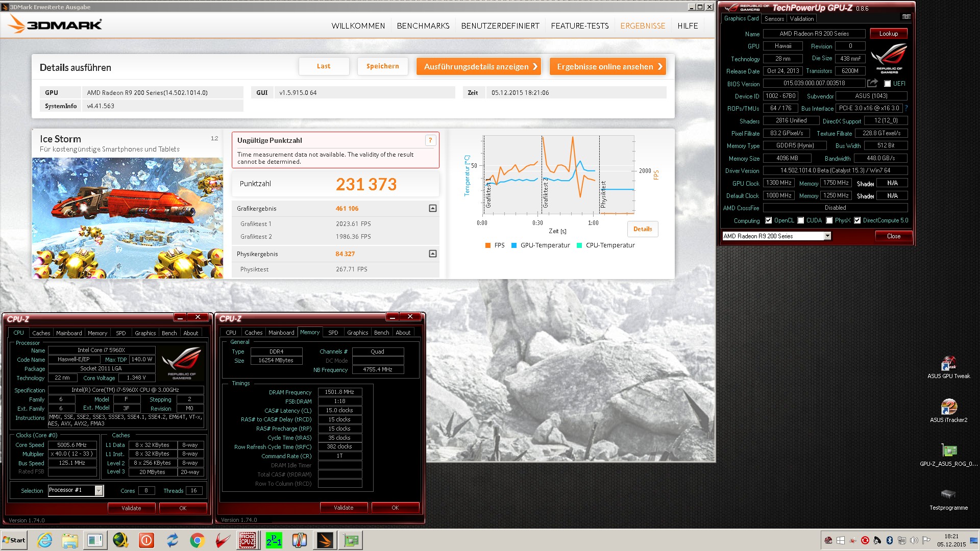This screenshot has height=551, width=980.
Task: Open the chart Details button
Action: 643,229
